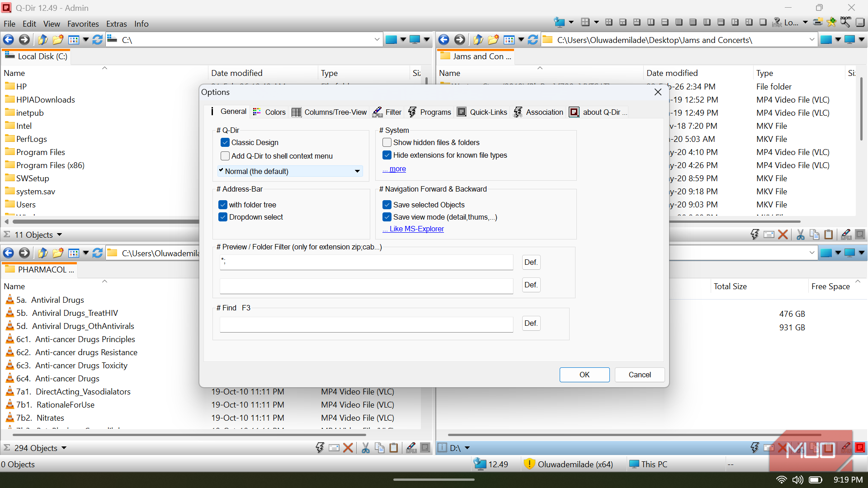
Task: Click horizontal scrollbar of top-left pane
Action: tap(106, 222)
